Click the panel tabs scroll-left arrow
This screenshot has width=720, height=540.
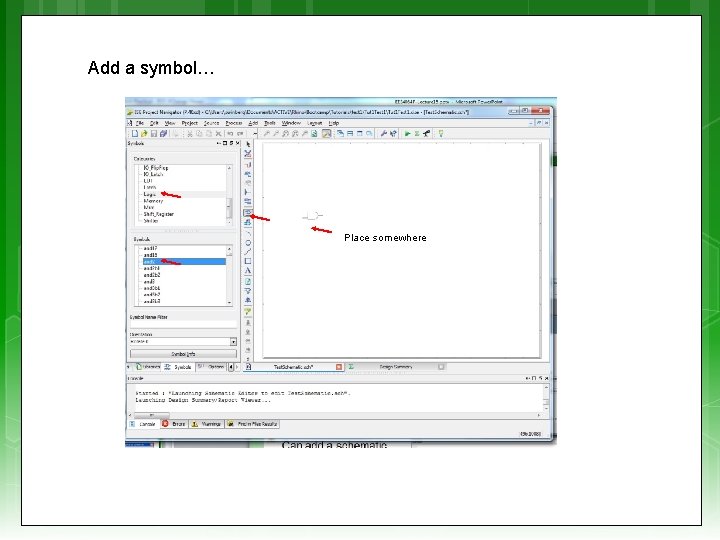[231, 367]
